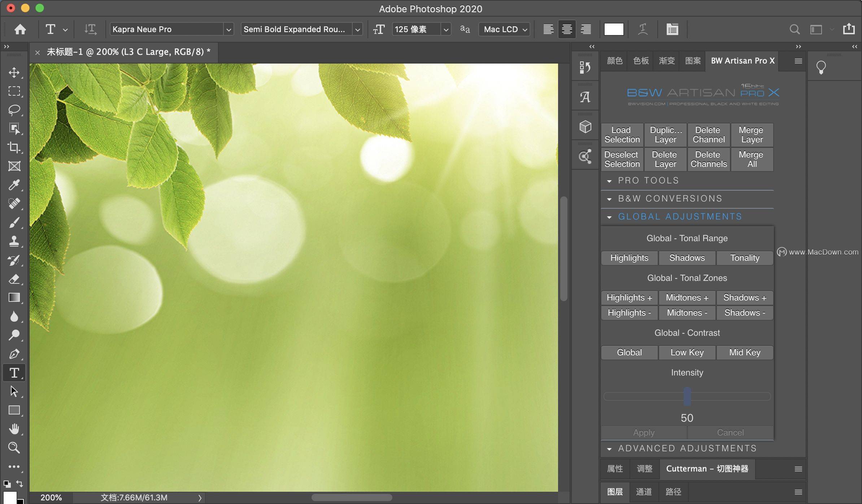Open the History panel icon
This screenshot has height=504, width=862.
[x=585, y=67]
